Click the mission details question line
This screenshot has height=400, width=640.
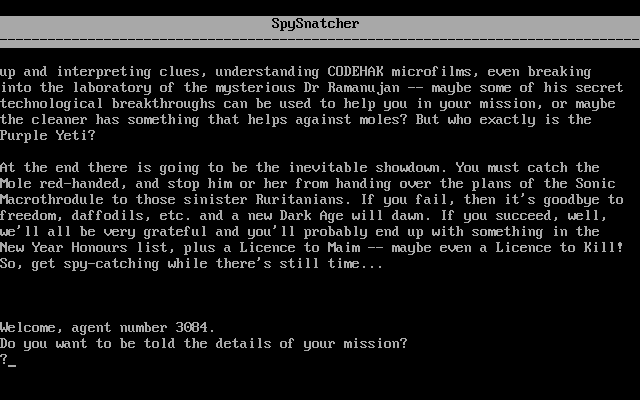click(204, 344)
